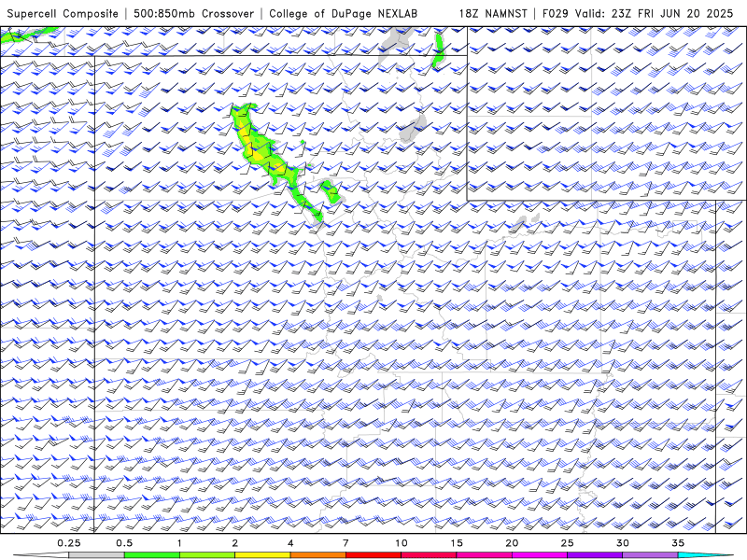The height and width of the screenshot is (560, 747).
Task: Click the legend value '7'
Action: [345, 543]
